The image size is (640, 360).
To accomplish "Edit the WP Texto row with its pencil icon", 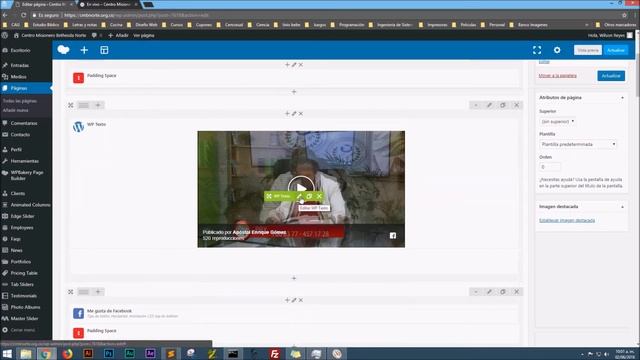I will click(x=489, y=105).
